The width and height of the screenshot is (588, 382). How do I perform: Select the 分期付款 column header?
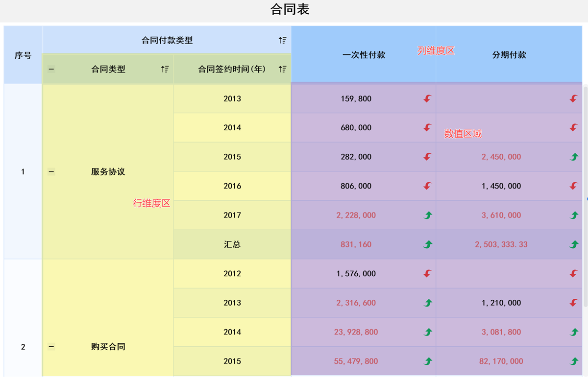[509, 55]
